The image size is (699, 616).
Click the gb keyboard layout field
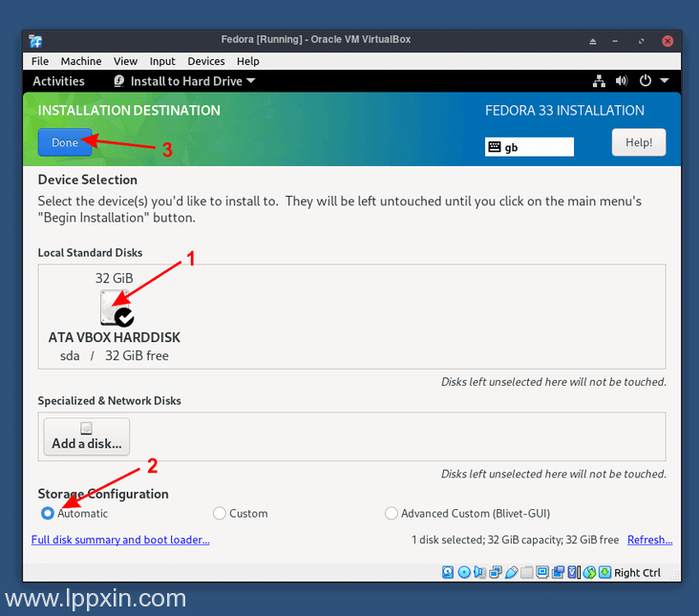529,147
